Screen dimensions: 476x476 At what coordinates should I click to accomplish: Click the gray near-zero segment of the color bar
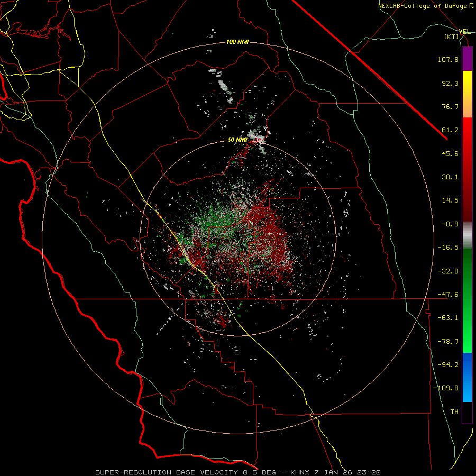coord(467,235)
